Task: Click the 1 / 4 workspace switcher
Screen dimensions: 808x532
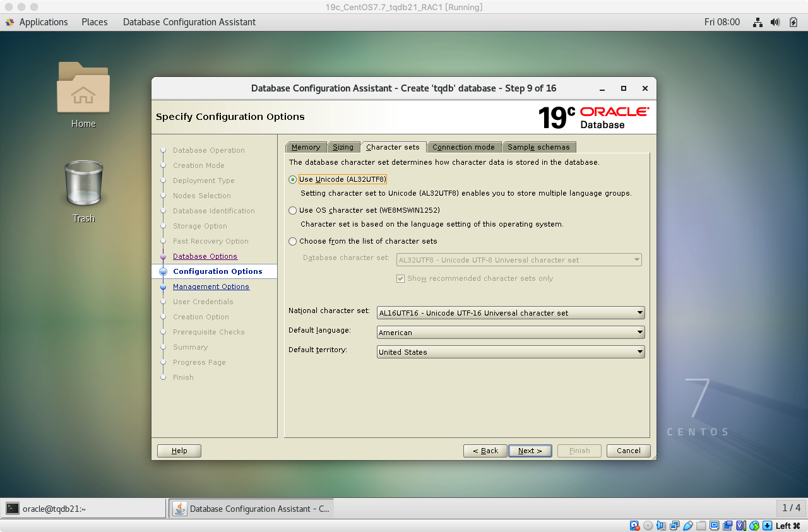Action: point(791,508)
